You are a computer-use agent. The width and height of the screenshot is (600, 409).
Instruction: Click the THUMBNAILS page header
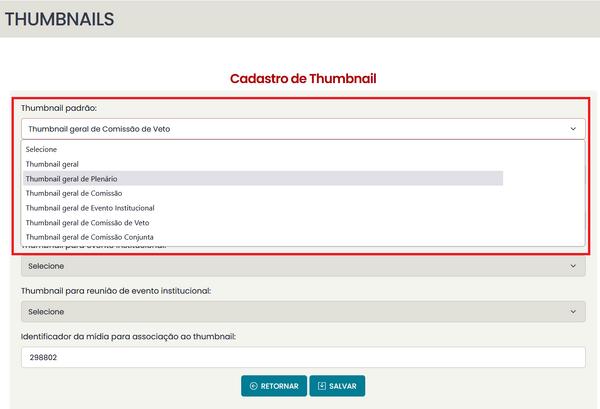(x=59, y=19)
